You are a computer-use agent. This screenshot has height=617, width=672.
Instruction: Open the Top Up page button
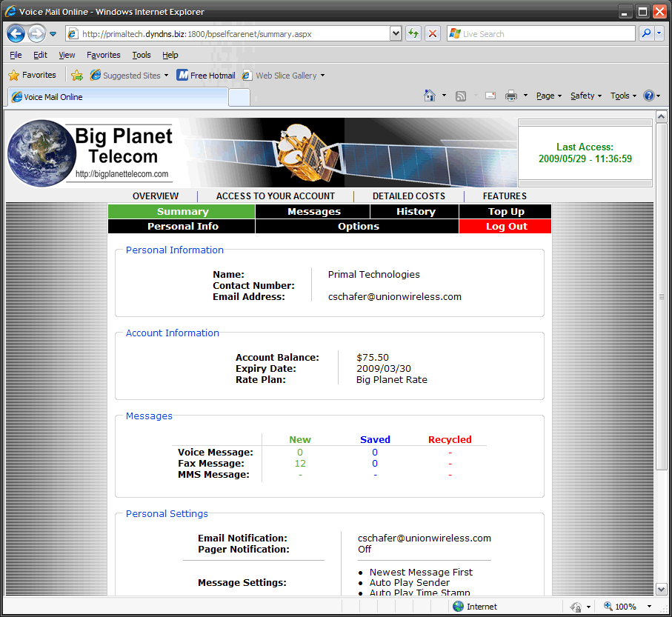click(505, 212)
